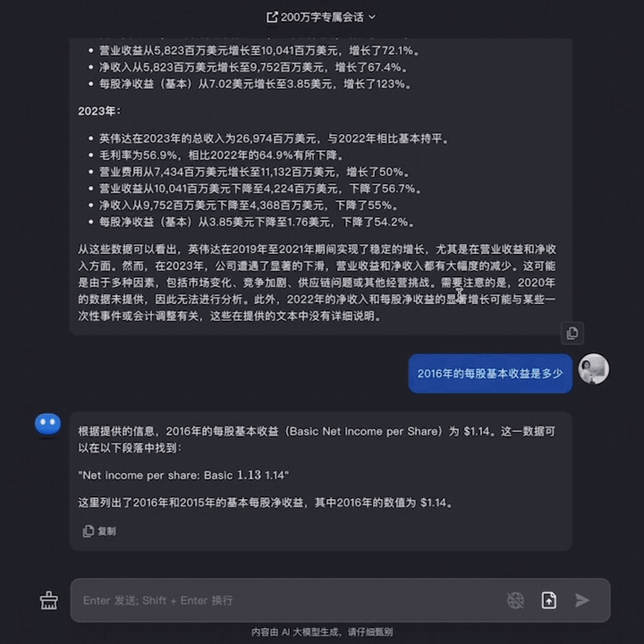
Task: Click the chevron arrow next to 200万字专属会话
Action: coord(371,17)
